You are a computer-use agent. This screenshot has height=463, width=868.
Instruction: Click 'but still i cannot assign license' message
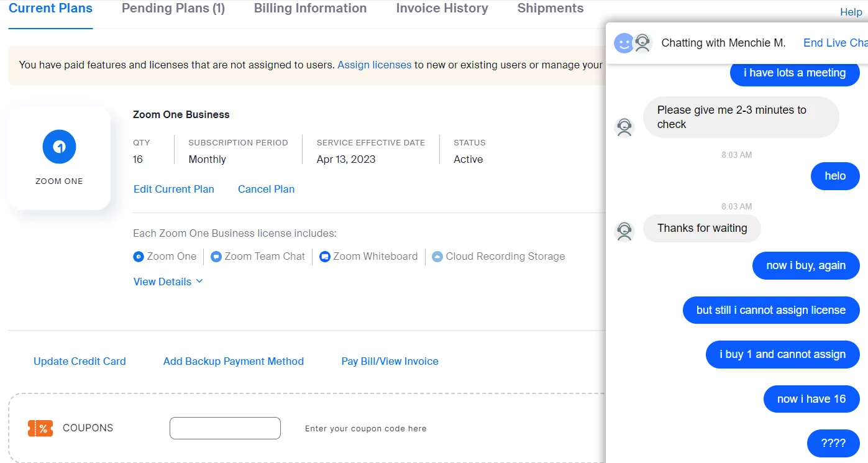coord(771,310)
